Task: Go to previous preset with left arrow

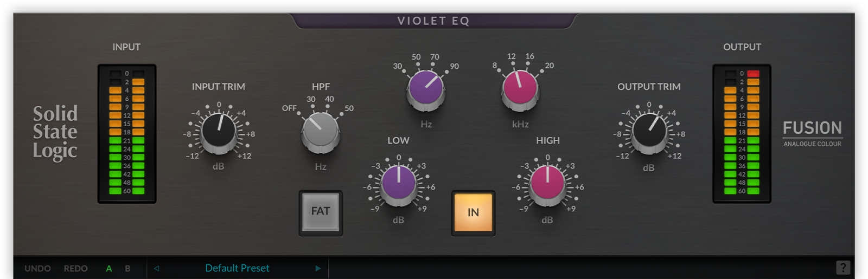Action: [156, 268]
